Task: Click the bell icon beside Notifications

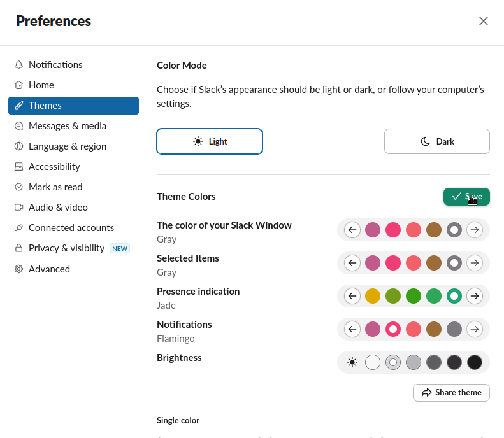Action: point(19,65)
